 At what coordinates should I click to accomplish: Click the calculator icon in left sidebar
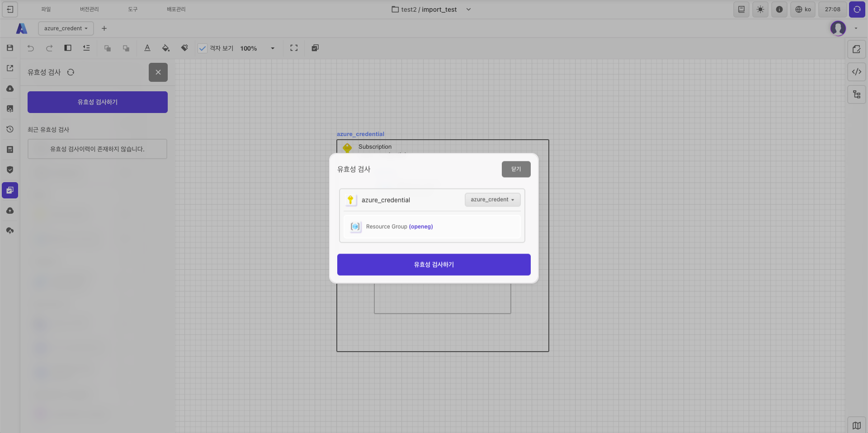tap(10, 150)
